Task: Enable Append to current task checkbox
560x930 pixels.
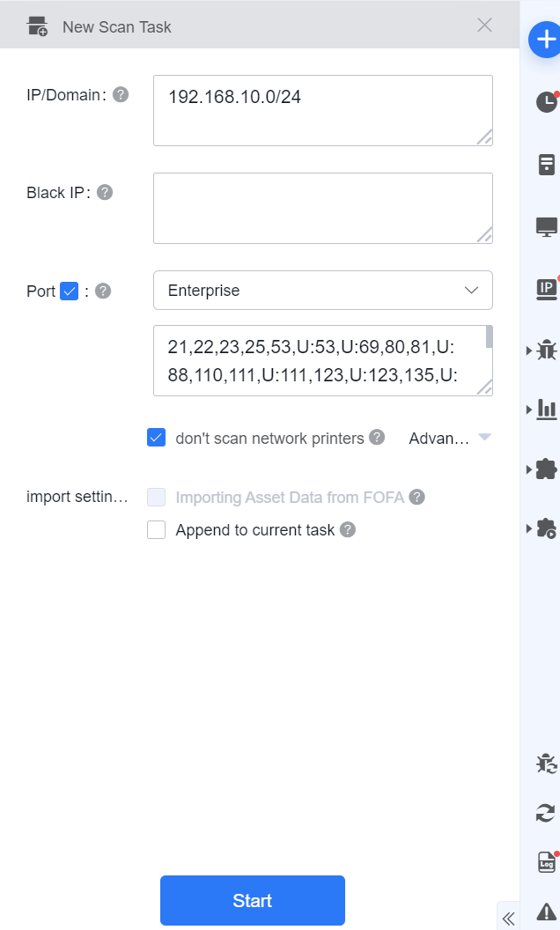Action: pyautogui.click(x=157, y=530)
